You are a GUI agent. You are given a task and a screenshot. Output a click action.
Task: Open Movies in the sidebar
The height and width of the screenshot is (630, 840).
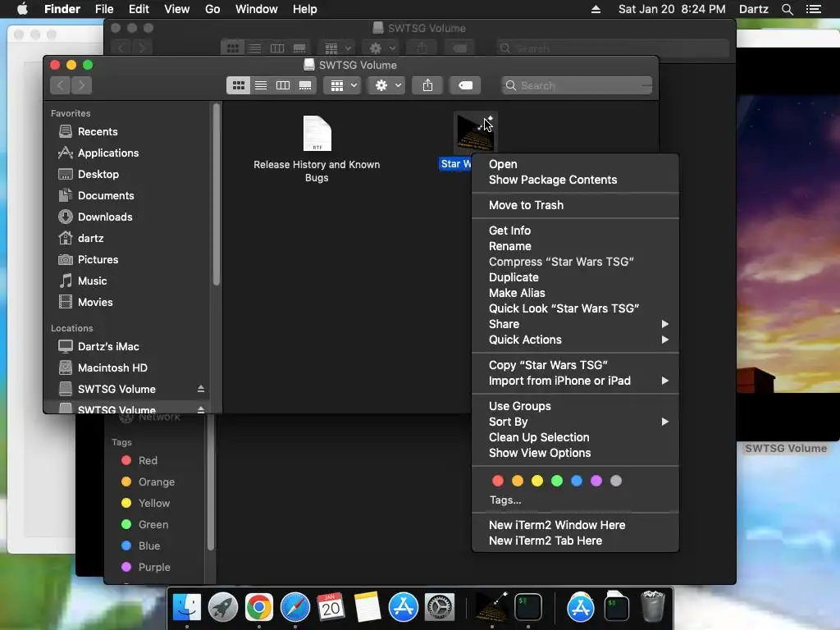(x=95, y=302)
